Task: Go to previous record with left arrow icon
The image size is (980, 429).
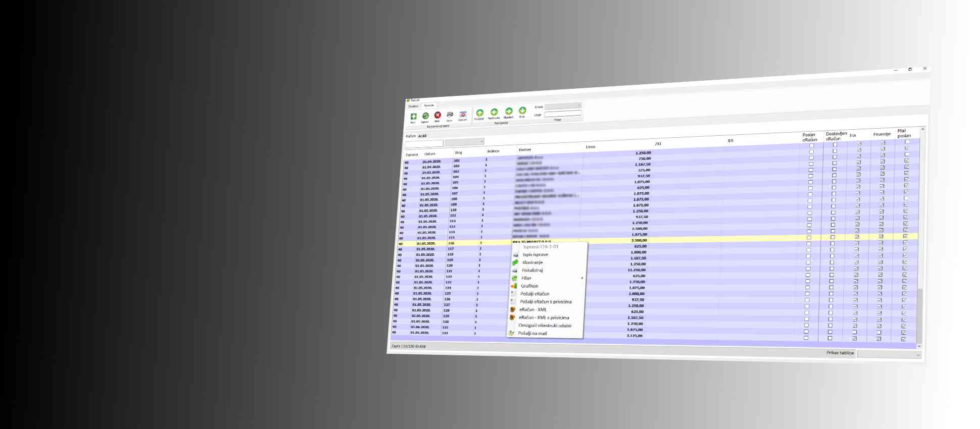Action: (x=494, y=112)
